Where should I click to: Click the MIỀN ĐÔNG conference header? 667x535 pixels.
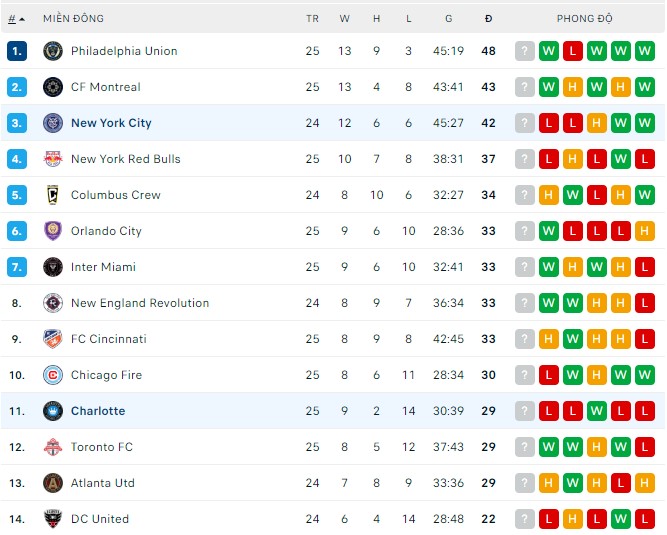pos(73,19)
